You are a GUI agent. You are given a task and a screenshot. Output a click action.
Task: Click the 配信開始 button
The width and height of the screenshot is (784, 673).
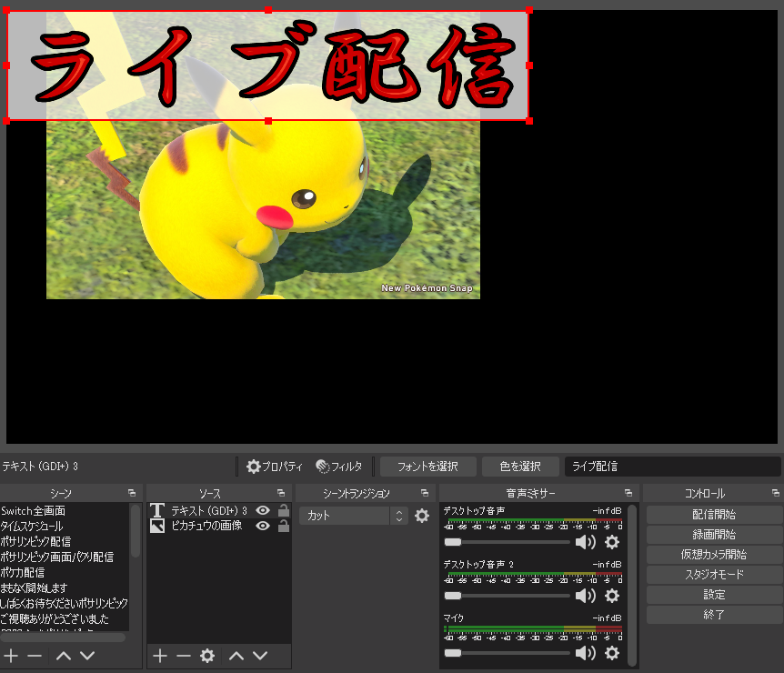pyautogui.click(x=714, y=515)
